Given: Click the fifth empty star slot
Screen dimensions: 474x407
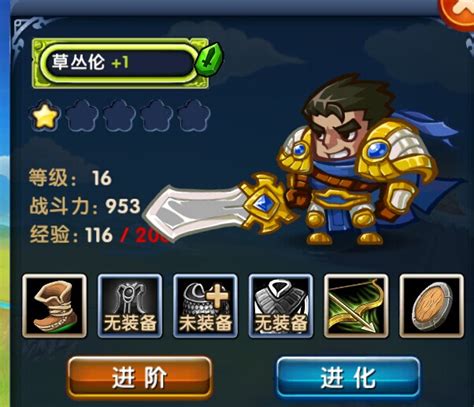Looking at the screenshot, I should 194,116.
